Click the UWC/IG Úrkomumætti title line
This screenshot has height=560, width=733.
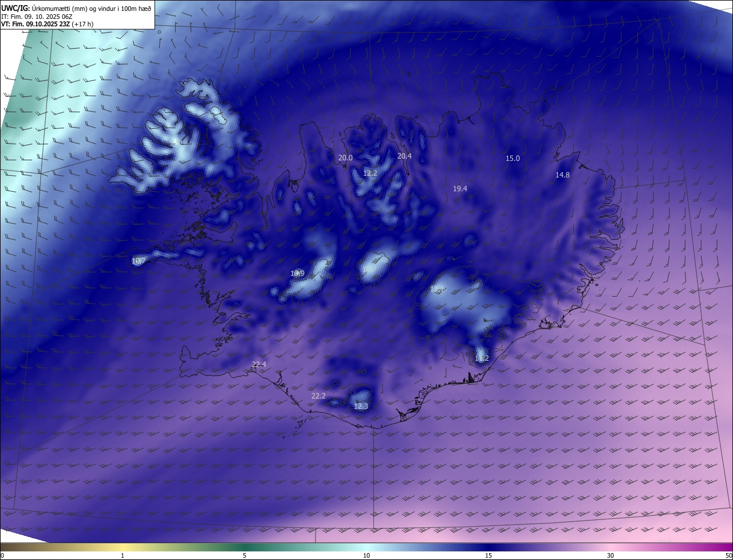tap(76, 8)
